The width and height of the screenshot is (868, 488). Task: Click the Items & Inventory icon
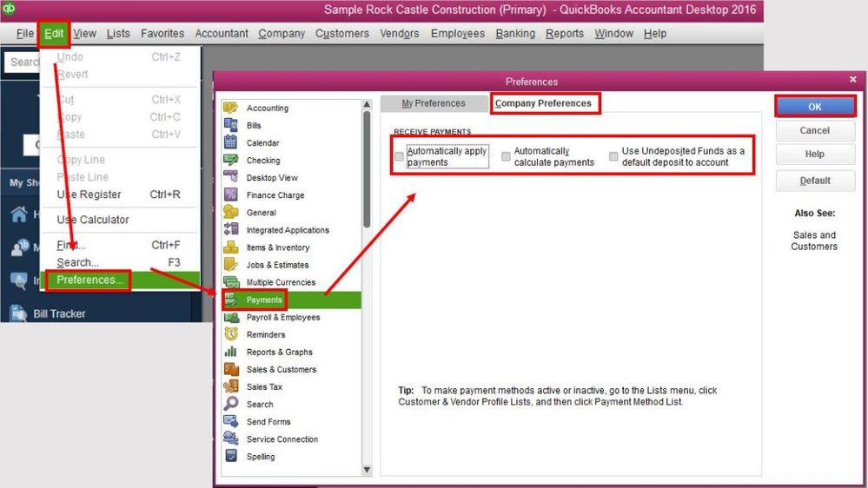pos(231,247)
